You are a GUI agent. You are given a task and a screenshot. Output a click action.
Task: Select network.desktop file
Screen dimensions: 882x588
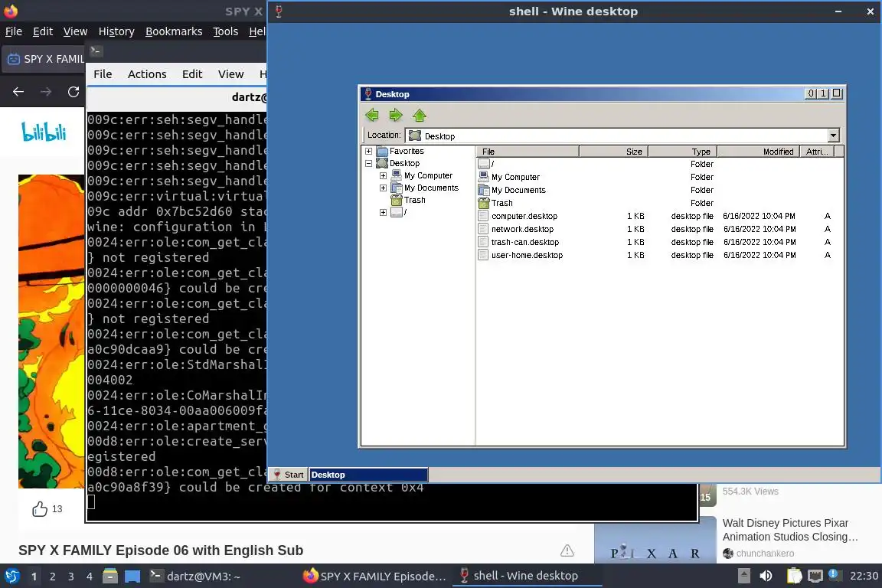(523, 229)
